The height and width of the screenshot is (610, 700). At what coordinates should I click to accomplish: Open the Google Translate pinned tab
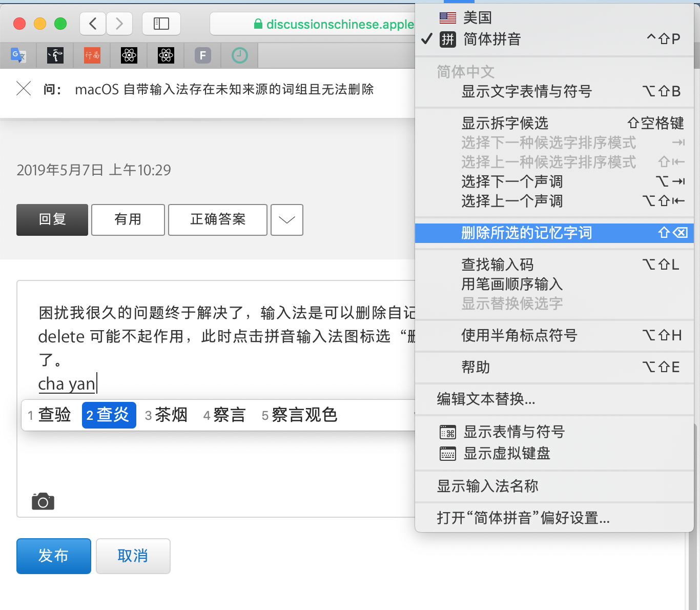pos(18,55)
